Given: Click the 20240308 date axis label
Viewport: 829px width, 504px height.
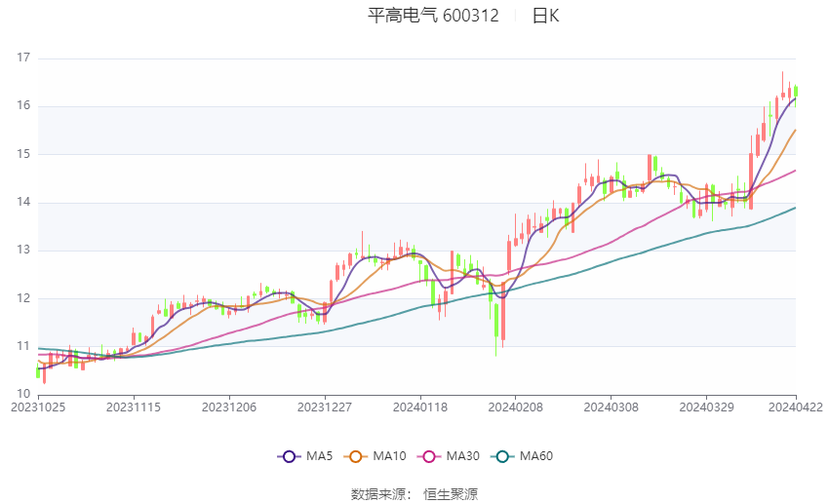Looking at the screenshot, I should point(612,407).
